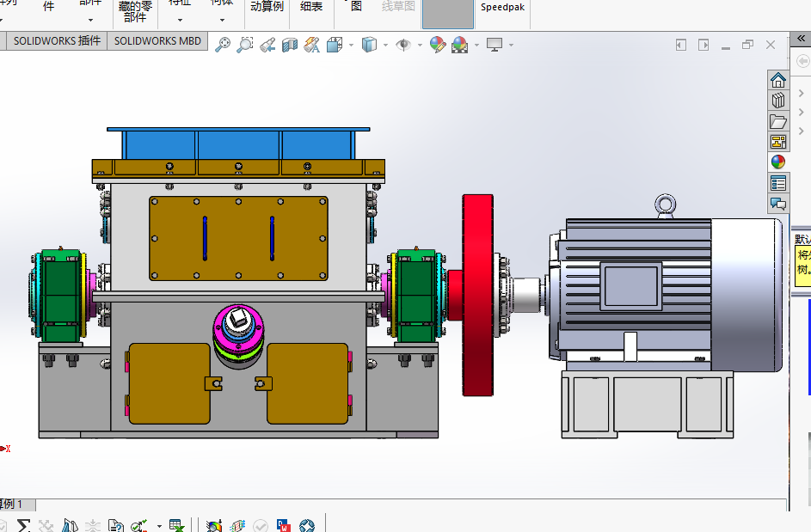Click the design checker checkmarks icon
Viewport: 811px width, 532px height.
138,526
